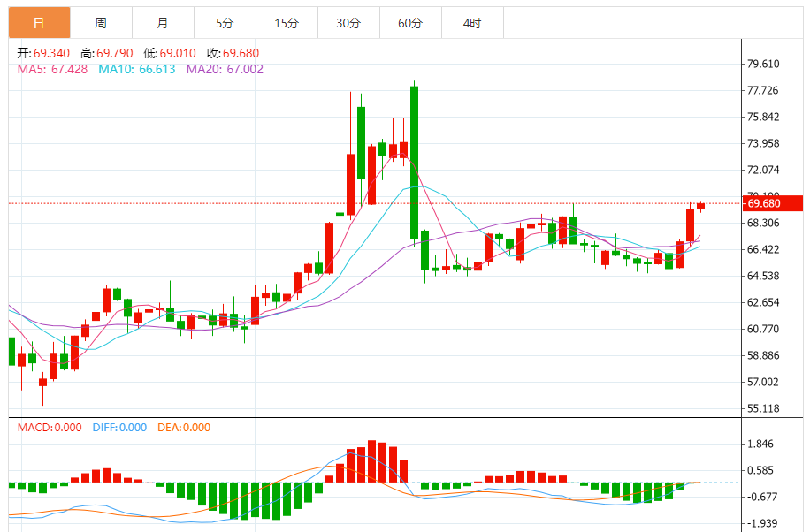Click the tallest green candlestick at the peak
The image size is (810, 532).
click(x=415, y=163)
